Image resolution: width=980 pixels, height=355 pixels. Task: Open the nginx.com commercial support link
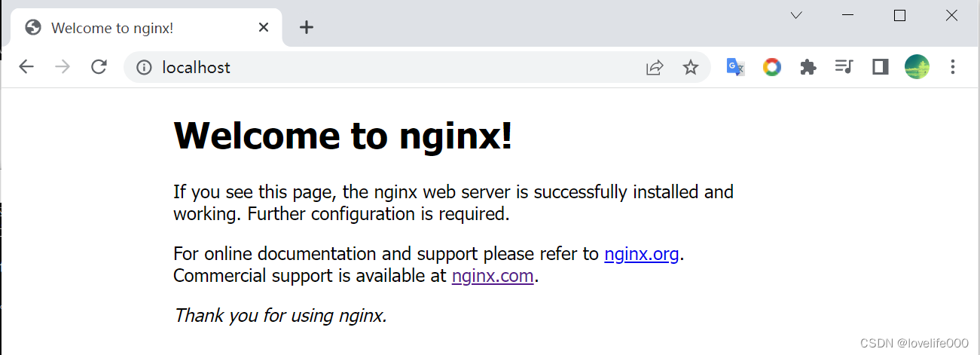(493, 276)
